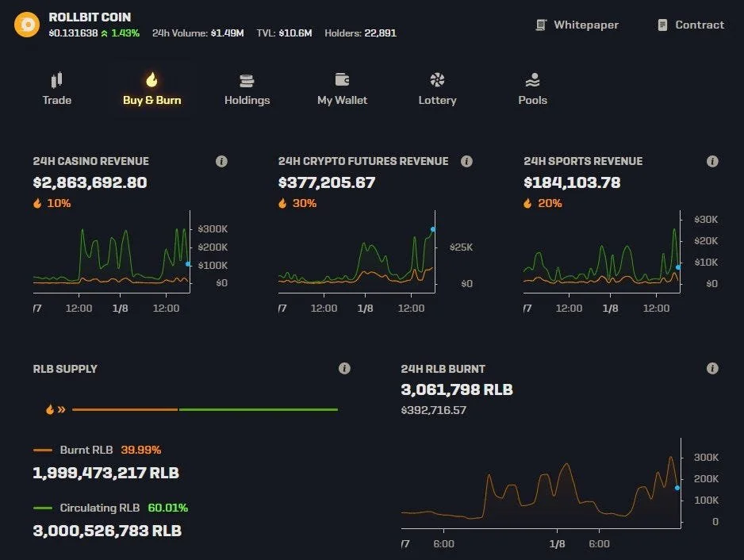Click the crypto futures revenue chart
The width and height of the screenshot is (744, 560).
pyautogui.click(x=356, y=251)
